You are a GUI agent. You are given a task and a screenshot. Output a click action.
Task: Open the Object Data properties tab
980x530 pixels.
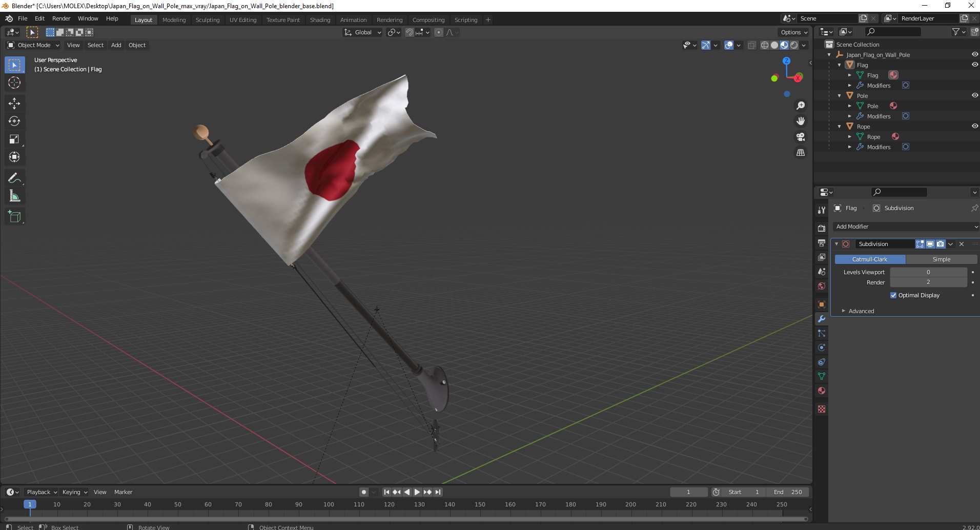pos(822,376)
